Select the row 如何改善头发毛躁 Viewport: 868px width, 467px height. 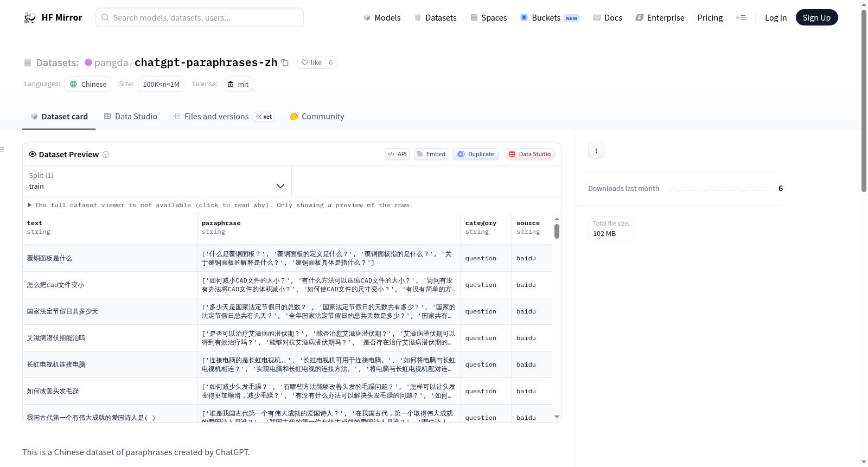point(288,391)
